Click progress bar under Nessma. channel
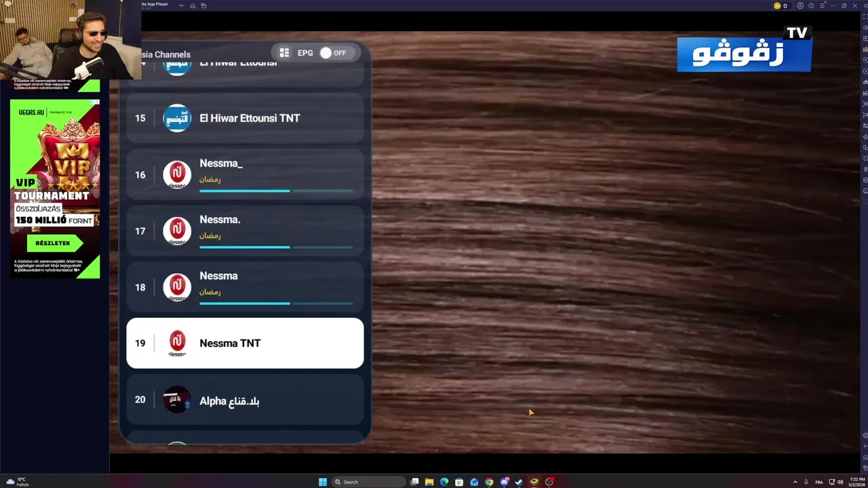 (276, 247)
